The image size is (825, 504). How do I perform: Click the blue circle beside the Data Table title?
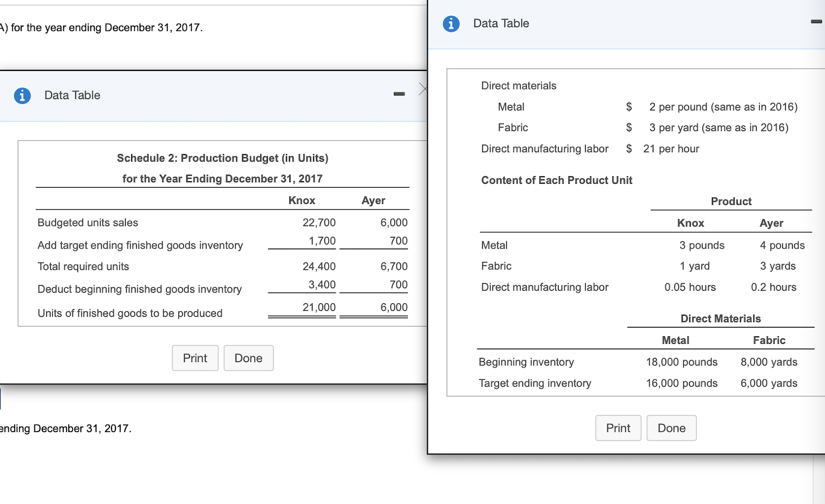coord(451,23)
